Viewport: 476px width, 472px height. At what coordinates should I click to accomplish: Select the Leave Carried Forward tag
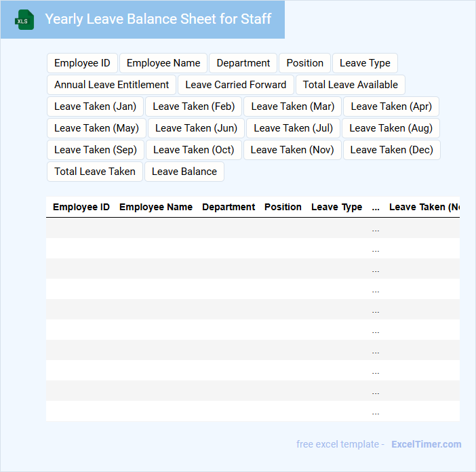[x=236, y=85]
